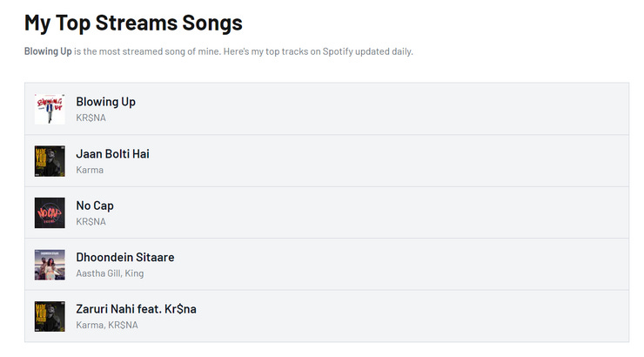
Task: Click the Blowing Up album cover thumbnail
Action: [x=50, y=109]
